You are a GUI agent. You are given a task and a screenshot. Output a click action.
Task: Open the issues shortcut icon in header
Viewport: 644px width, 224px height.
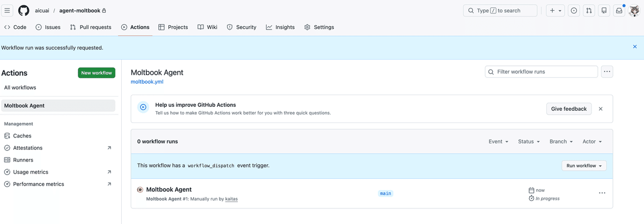pyautogui.click(x=574, y=10)
